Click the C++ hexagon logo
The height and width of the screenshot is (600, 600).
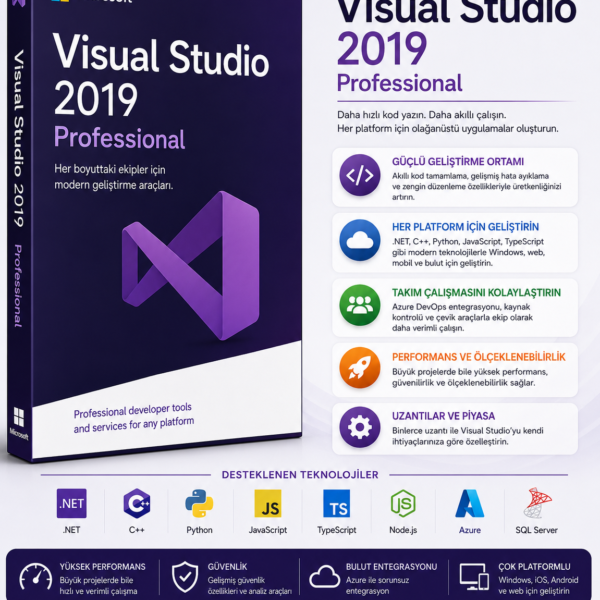click(x=137, y=503)
